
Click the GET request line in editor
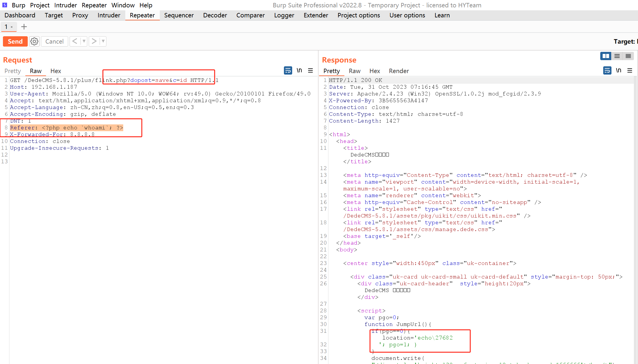click(x=114, y=80)
